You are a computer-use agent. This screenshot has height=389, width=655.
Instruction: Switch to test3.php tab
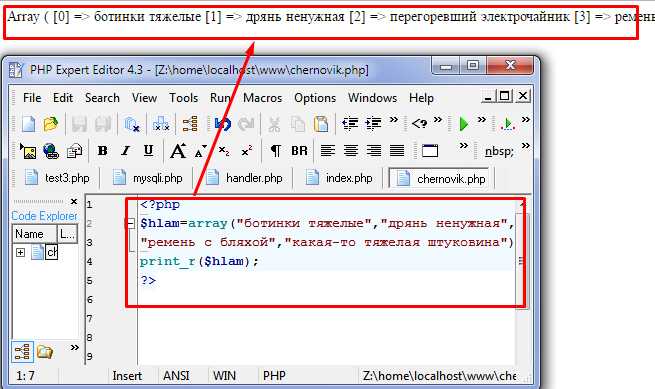tap(57, 178)
